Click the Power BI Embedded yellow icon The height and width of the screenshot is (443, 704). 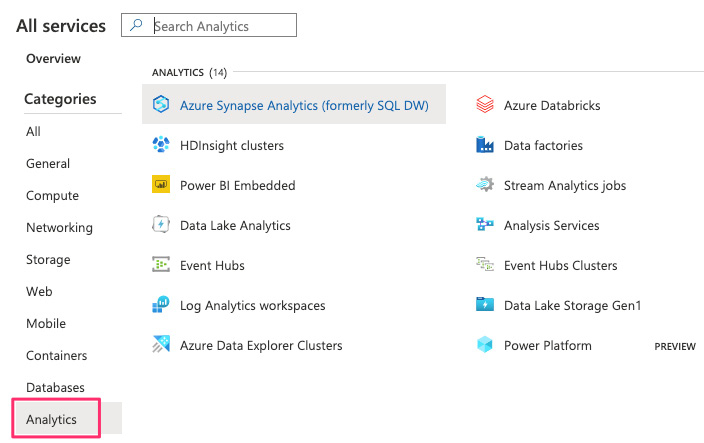pos(161,184)
